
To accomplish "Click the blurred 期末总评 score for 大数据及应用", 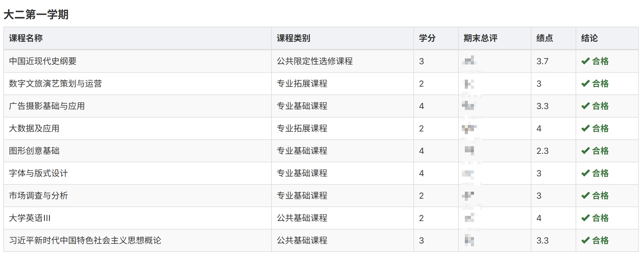I will 469,128.
